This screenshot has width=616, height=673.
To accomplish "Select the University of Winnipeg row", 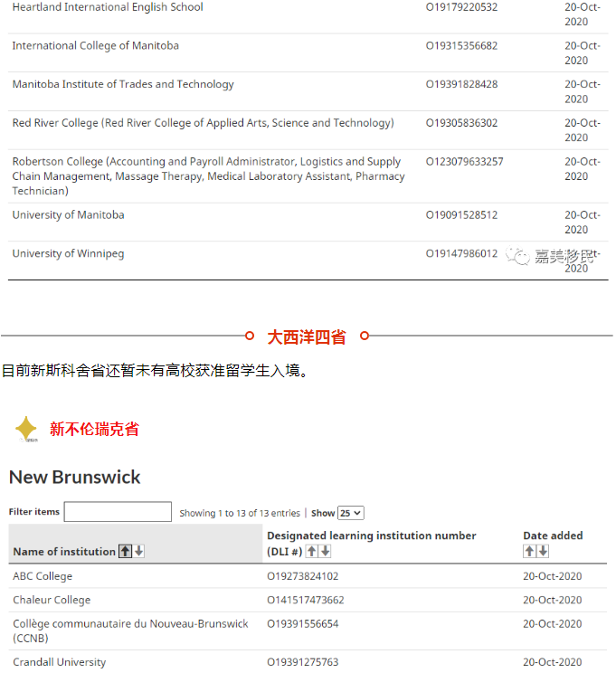I will (68, 254).
